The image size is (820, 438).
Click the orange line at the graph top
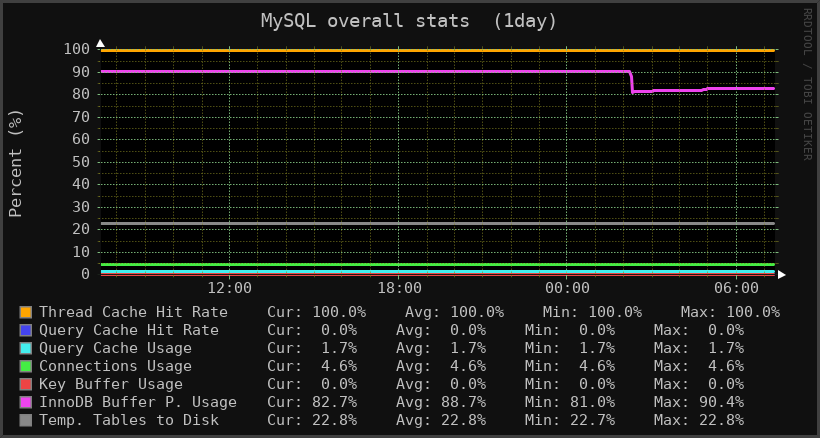point(437,51)
